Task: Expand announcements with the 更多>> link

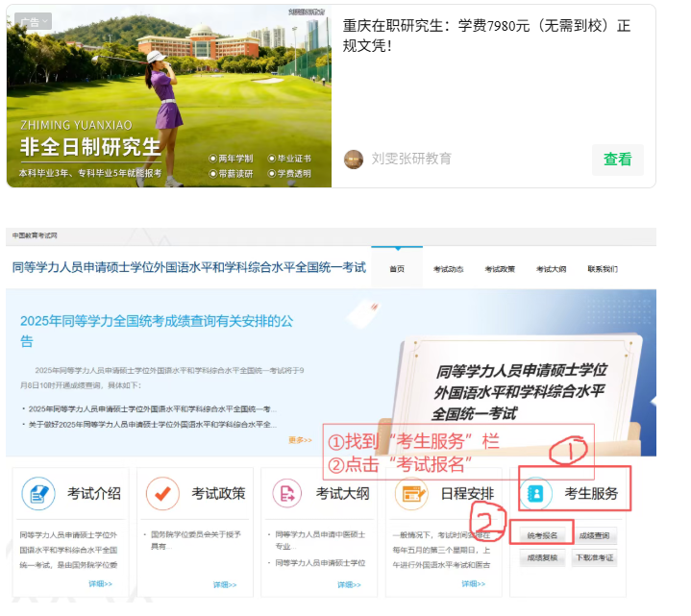Action: (300, 440)
